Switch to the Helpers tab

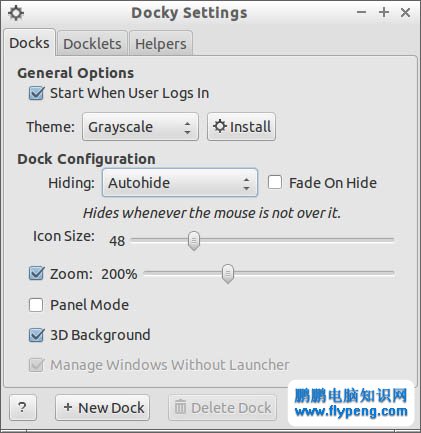[x=161, y=44]
